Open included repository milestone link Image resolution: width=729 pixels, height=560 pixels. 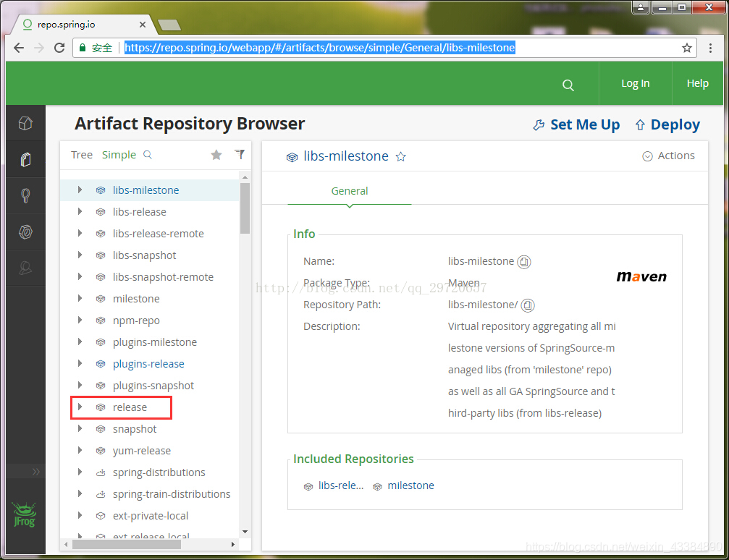pyautogui.click(x=410, y=485)
